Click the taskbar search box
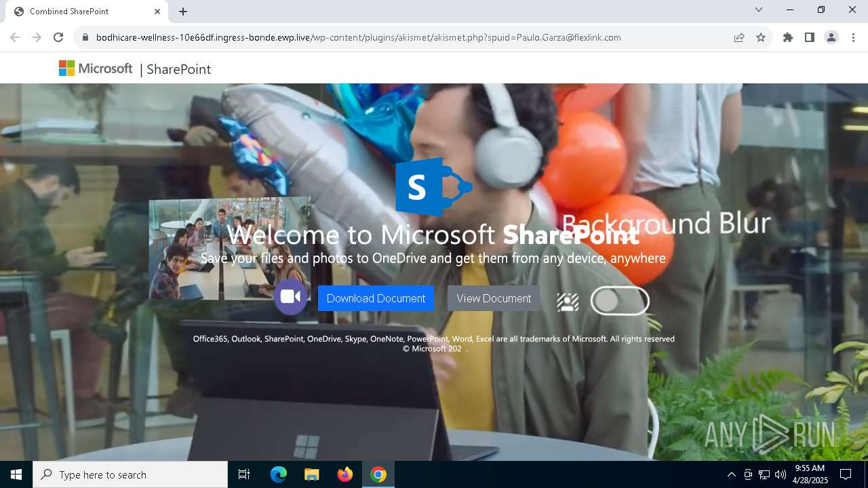Image resolution: width=868 pixels, height=488 pixels. pyautogui.click(x=130, y=474)
